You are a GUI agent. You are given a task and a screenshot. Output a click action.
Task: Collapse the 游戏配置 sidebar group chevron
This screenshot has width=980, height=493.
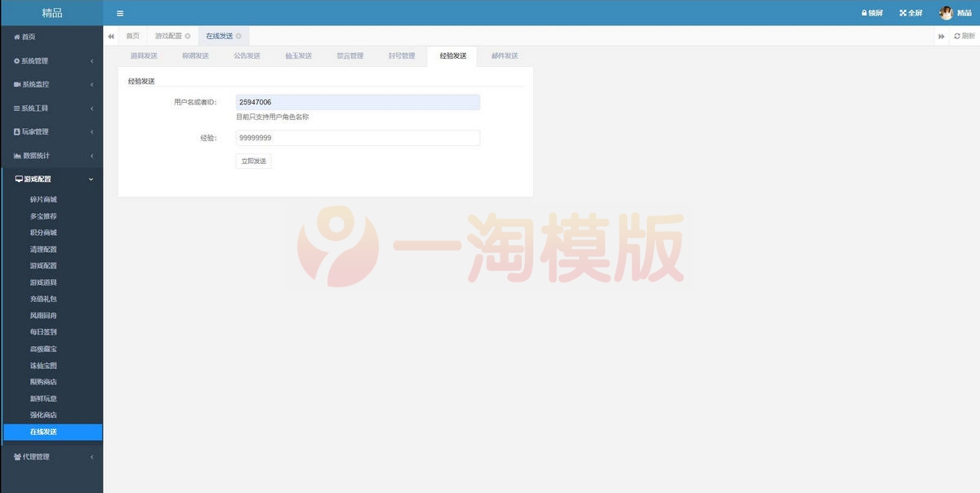[x=91, y=180]
